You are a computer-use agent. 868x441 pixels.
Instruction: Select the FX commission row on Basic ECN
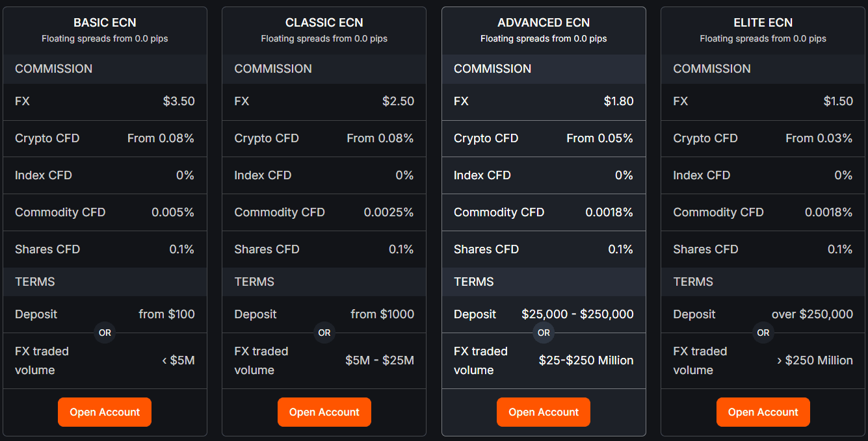[x=104, y=101]
